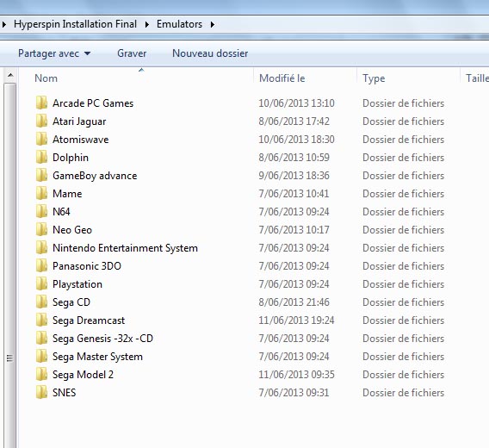The image size is (489, 448).
Task: Select the Dolphin folder name
Action: point(71,158)
